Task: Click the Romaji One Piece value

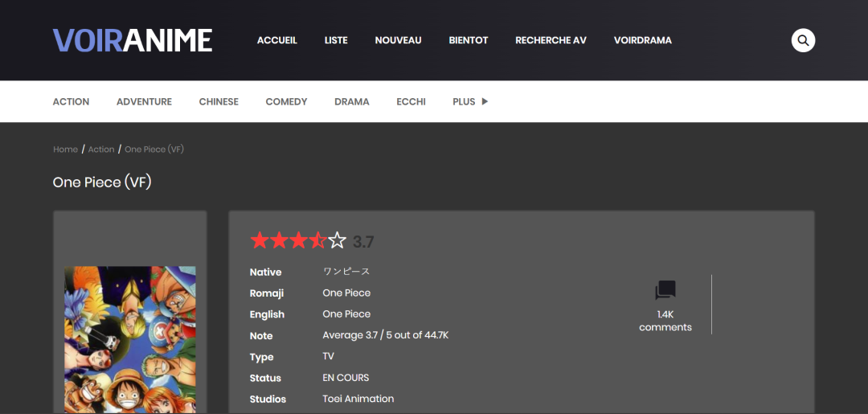Action: (346, 293)
